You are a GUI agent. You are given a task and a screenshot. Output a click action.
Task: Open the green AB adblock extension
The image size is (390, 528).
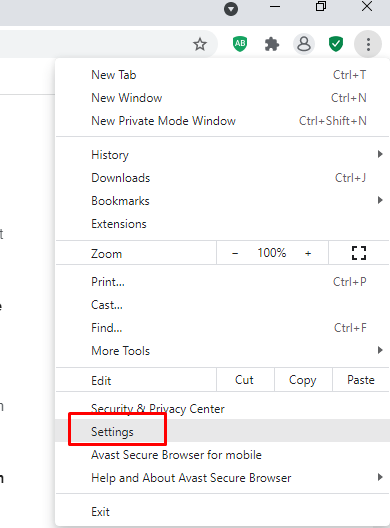tap(240, 44)
